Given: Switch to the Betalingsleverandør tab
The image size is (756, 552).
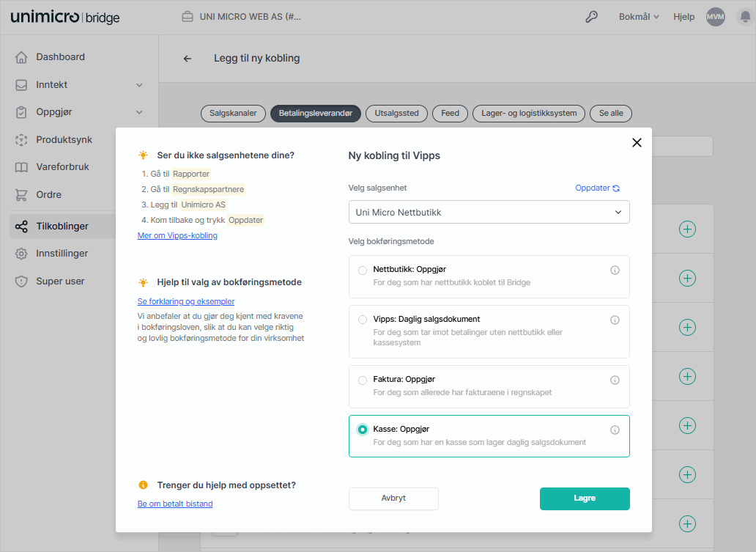Looking at the screenshot, I should click(315, 114).
